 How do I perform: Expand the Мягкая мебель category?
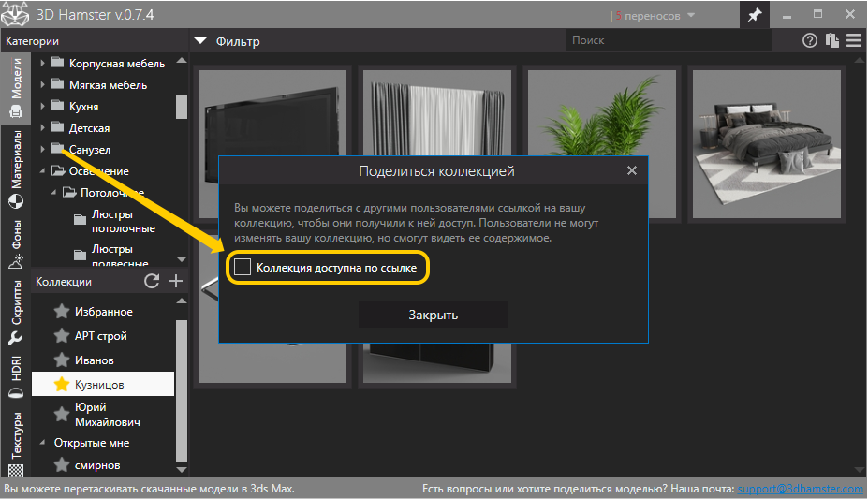43,84
